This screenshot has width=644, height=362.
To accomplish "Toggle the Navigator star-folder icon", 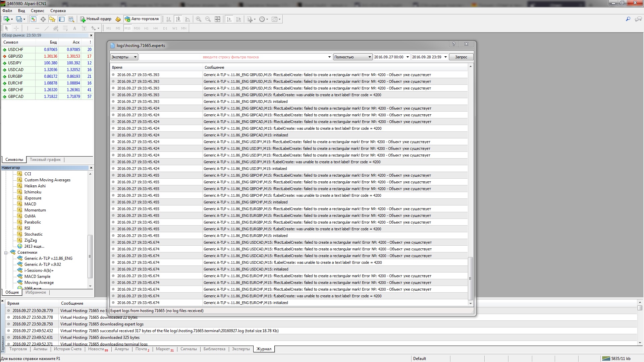I will point(52,19).
